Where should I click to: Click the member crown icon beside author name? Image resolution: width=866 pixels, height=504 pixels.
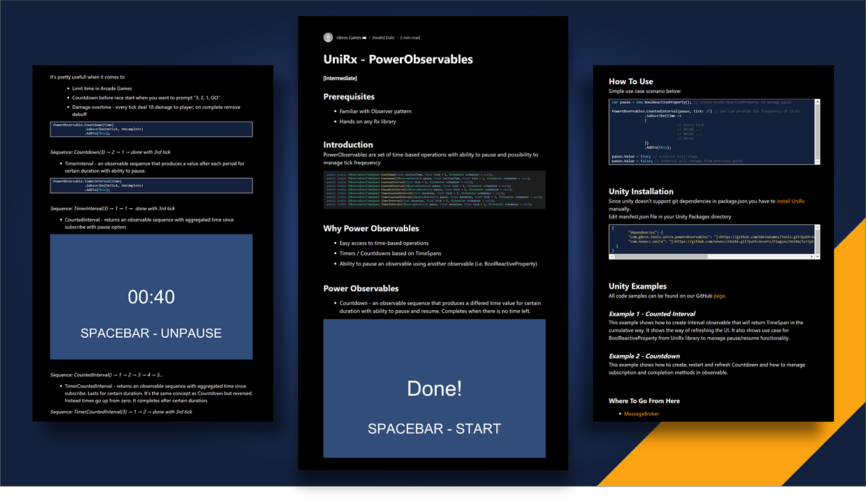point(364,37)
